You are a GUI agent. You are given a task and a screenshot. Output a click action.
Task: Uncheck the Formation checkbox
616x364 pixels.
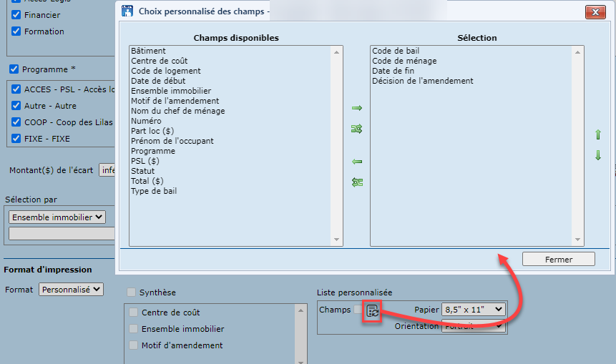point(16,31)
